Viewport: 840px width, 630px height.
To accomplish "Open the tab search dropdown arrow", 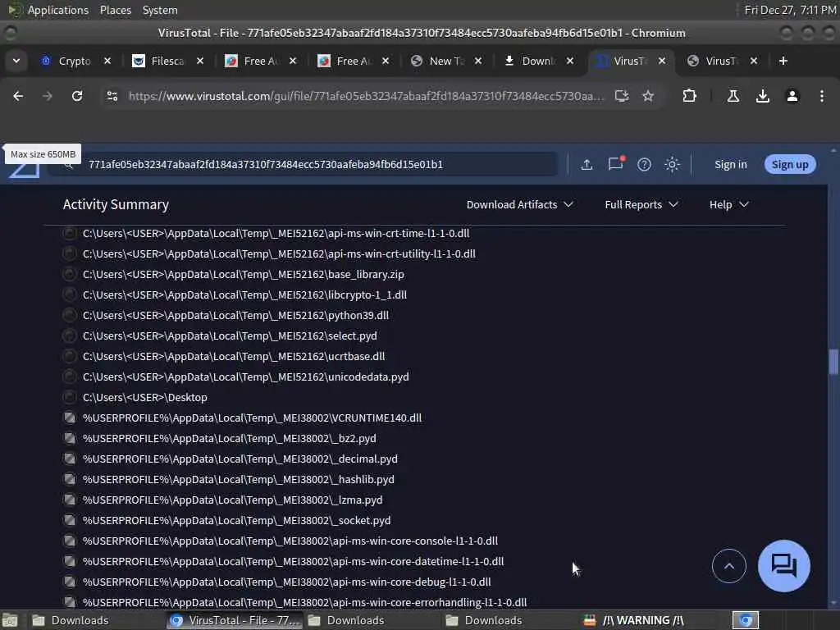I will (x=16, y=61).
